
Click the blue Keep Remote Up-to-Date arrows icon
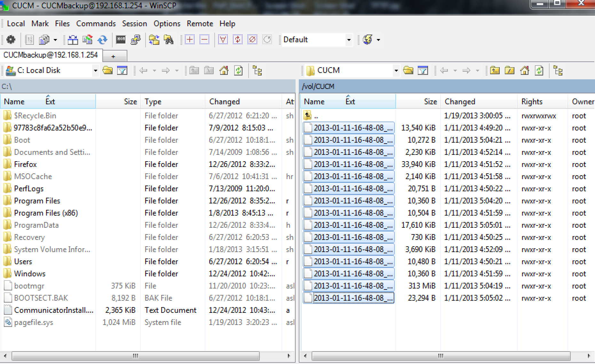[102, 40]
